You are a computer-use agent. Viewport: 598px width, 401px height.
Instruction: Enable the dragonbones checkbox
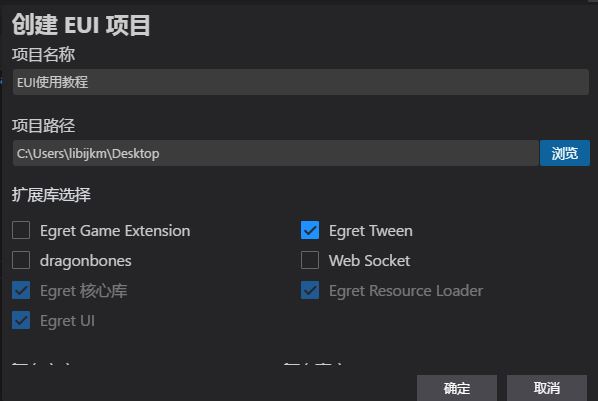pyautogui.click(x=21, y=261)
